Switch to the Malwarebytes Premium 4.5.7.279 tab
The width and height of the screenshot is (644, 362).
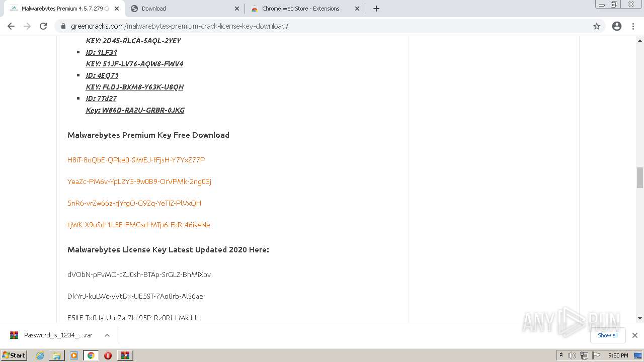[65, 9]
